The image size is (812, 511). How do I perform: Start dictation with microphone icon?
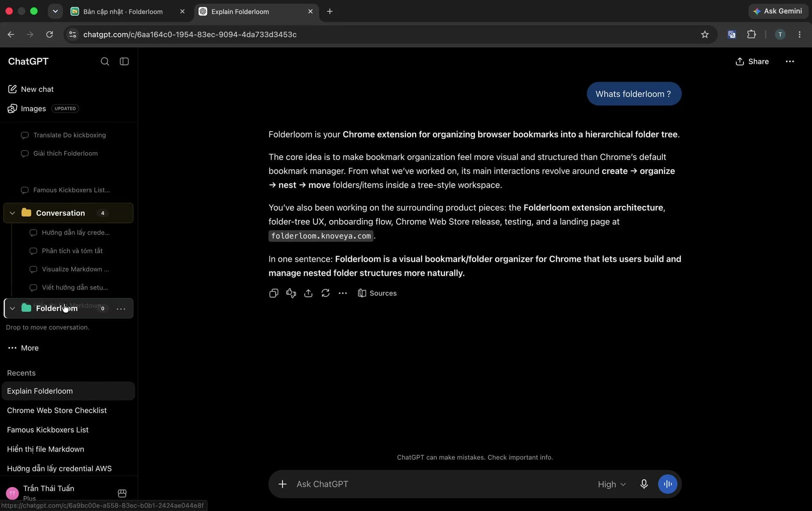[x=644, y=484]
